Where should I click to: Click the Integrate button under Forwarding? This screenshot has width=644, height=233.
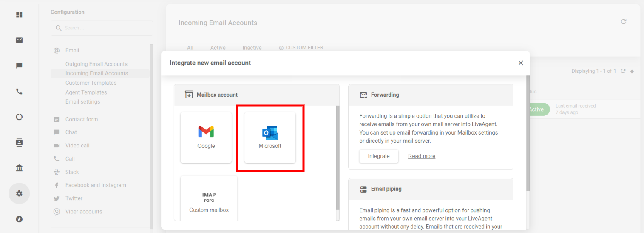click(x=379, y=156)
